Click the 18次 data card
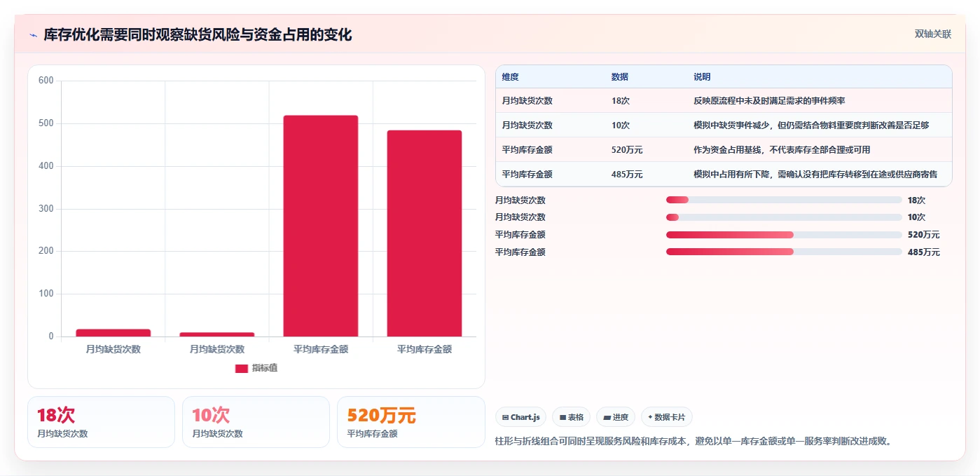The height and width of the screenshot is (476, 980). 101,422
